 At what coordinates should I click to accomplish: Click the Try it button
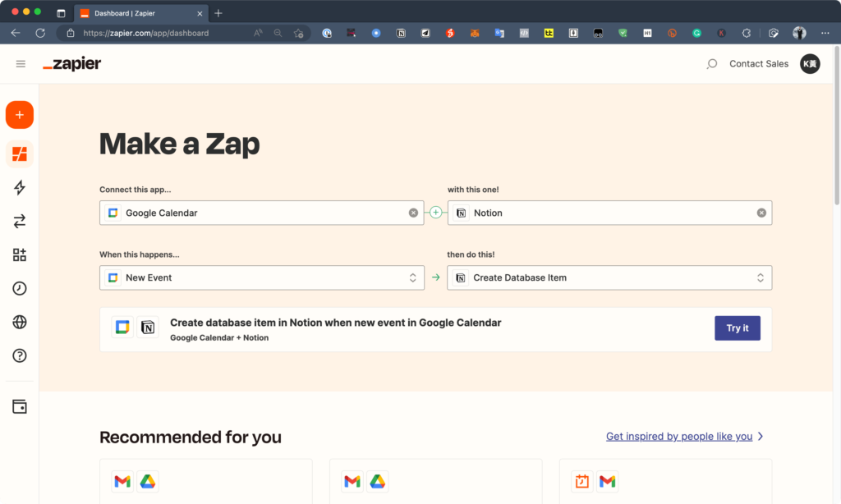coord(737,328)
